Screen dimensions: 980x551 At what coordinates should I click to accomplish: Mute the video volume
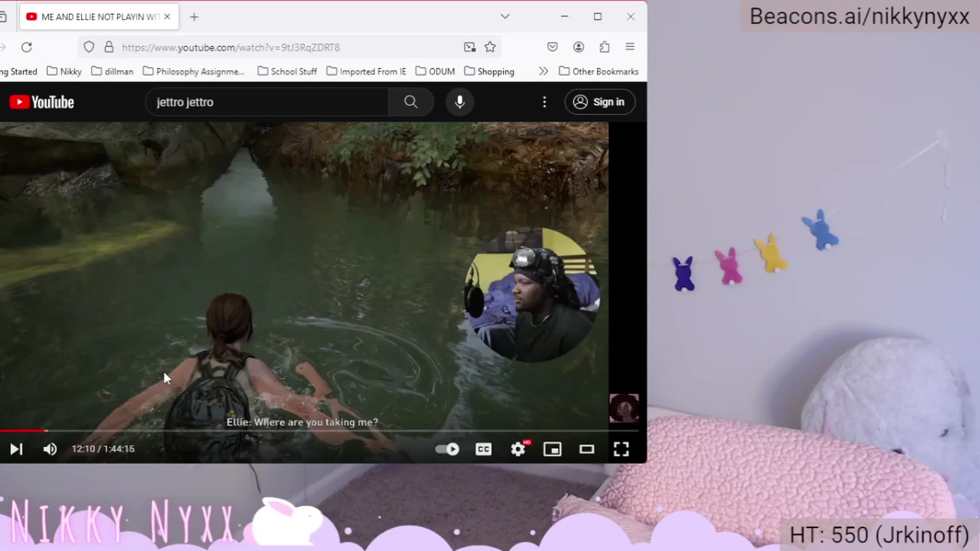click(x=50, y=449)
